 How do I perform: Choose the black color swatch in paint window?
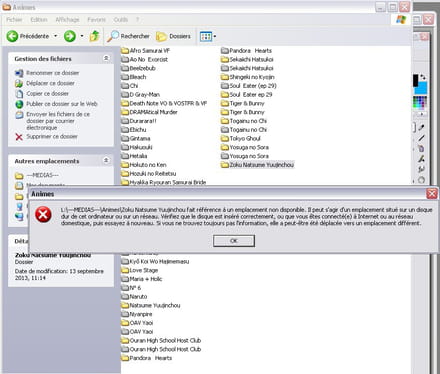[415, 80]
